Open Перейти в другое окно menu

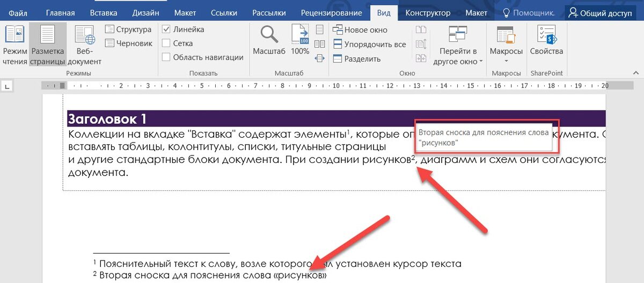(x=458, y=45)
